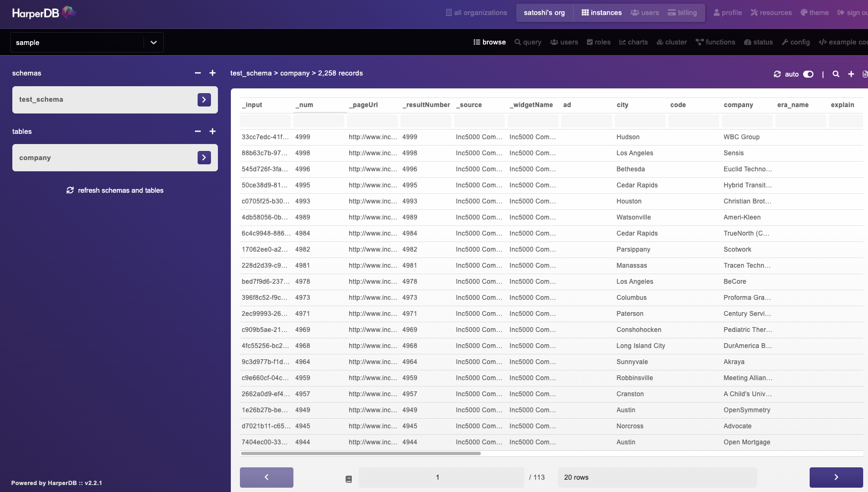Image resolution: width=868 pixels, height=492 pixels.
Task: Toggle the auto refresh switch
Action: pos(808,74)
